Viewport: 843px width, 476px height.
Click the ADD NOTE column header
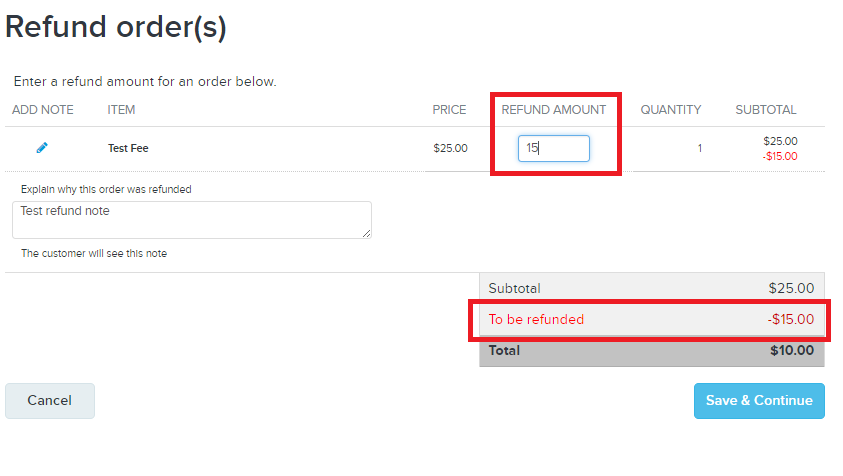click(43, 110)
